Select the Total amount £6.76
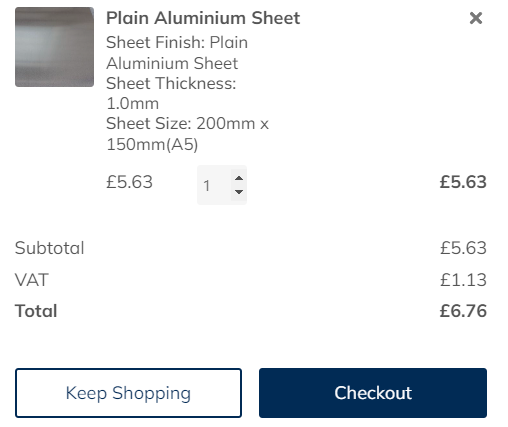 [463, 311]
